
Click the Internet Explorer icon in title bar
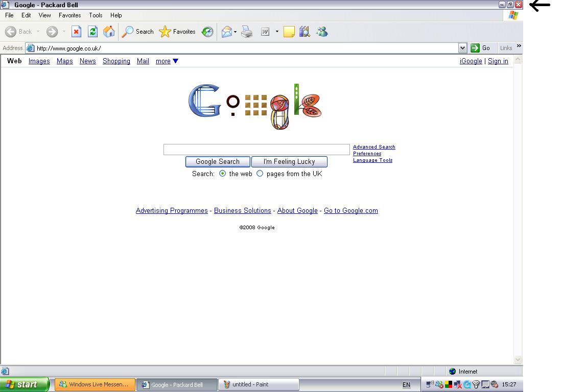(5, 5)
